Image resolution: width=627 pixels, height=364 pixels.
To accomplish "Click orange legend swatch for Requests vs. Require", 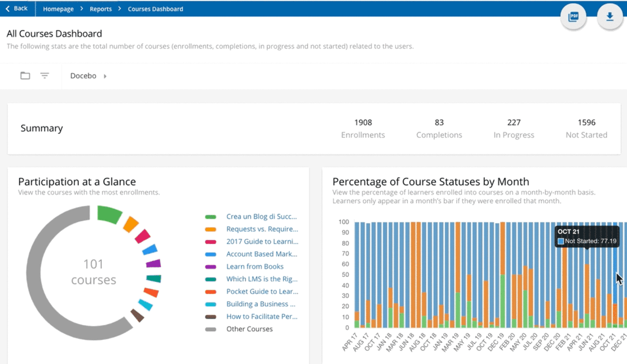I will click(211, 229).
